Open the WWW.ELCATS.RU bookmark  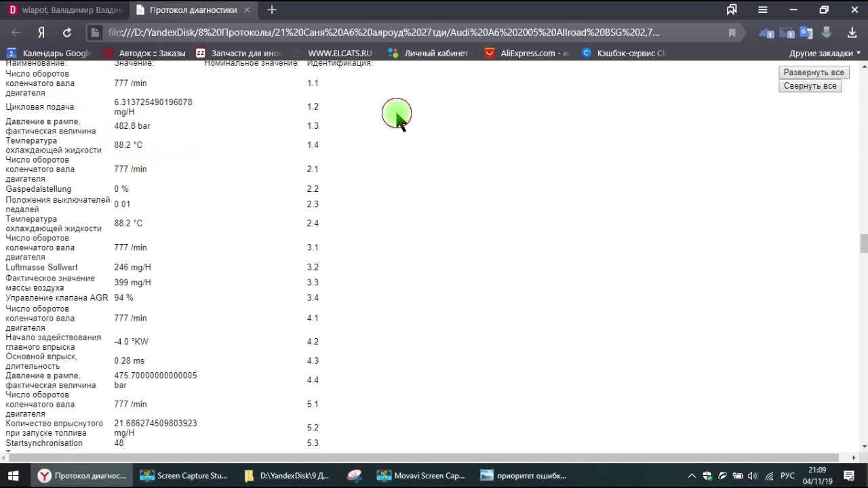333,53
